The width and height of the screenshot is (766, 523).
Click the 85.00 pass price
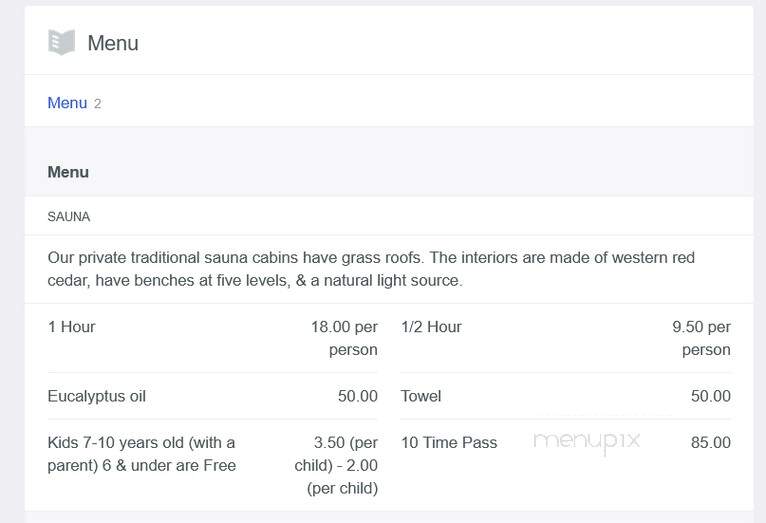[711, 442]
